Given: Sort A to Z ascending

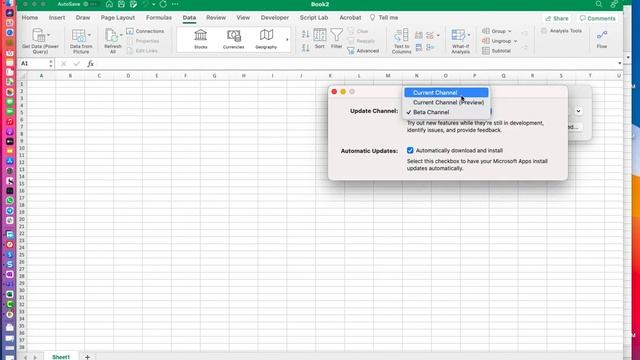Looking at the screenshot, I should tap(305, 34).
